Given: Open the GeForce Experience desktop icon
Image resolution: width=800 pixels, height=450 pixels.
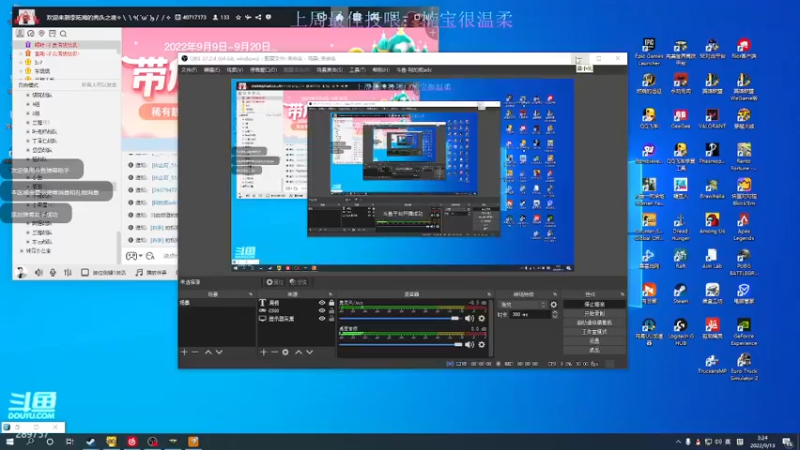Looking at the screenshot, I should point(743,332).
